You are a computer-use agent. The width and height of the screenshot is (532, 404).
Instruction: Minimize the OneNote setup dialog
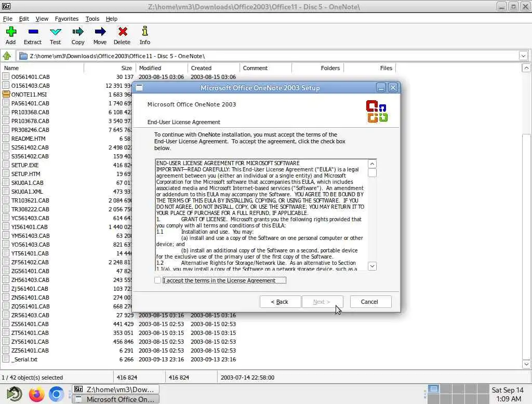pyautogui.click(x=381, y=88)
